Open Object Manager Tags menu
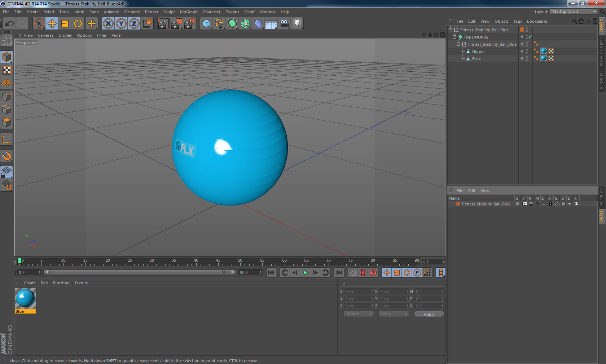This screenshot has height=364, width=606. [518, 21]
